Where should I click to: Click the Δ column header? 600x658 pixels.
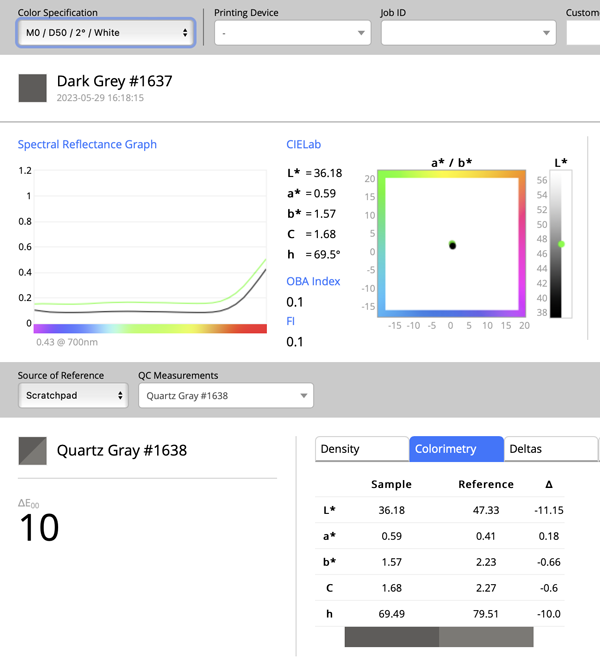tap(549, 484)
